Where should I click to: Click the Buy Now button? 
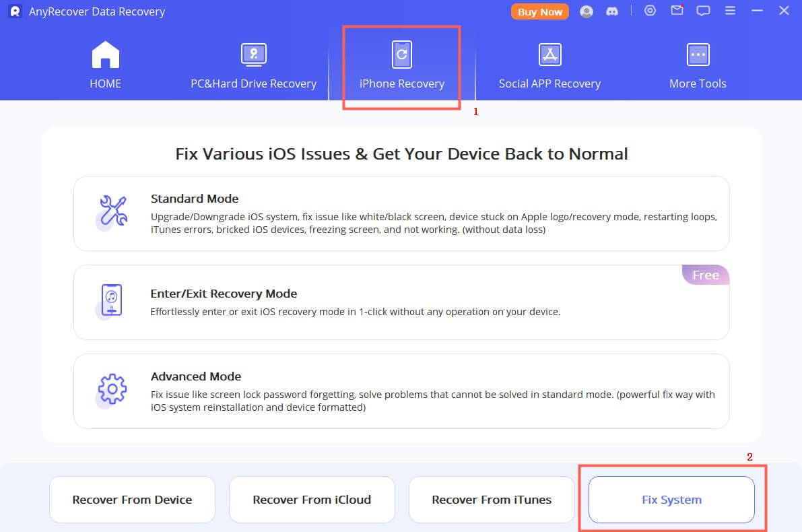(539, 11)
